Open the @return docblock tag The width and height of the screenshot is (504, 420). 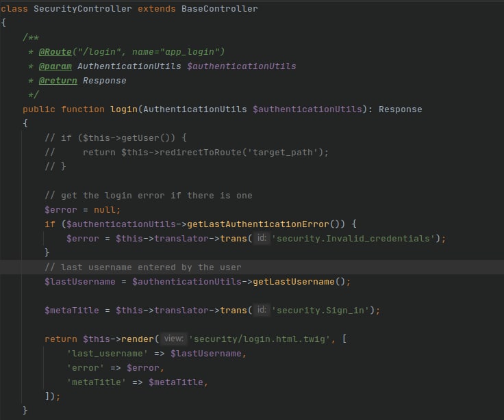(58, 81)
